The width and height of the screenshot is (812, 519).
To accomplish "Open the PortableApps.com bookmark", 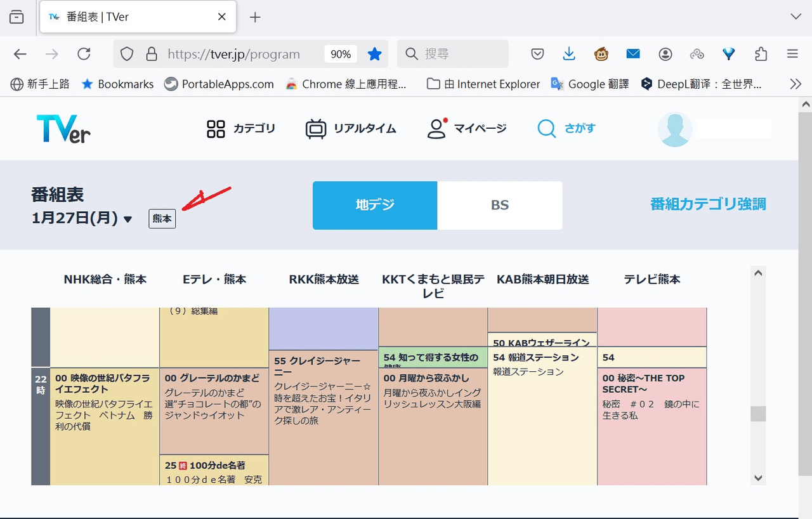I will coord(219,84).
